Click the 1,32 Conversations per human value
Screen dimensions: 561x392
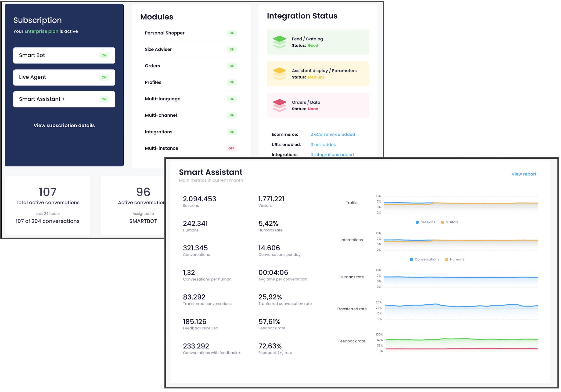tap(189, 273)
